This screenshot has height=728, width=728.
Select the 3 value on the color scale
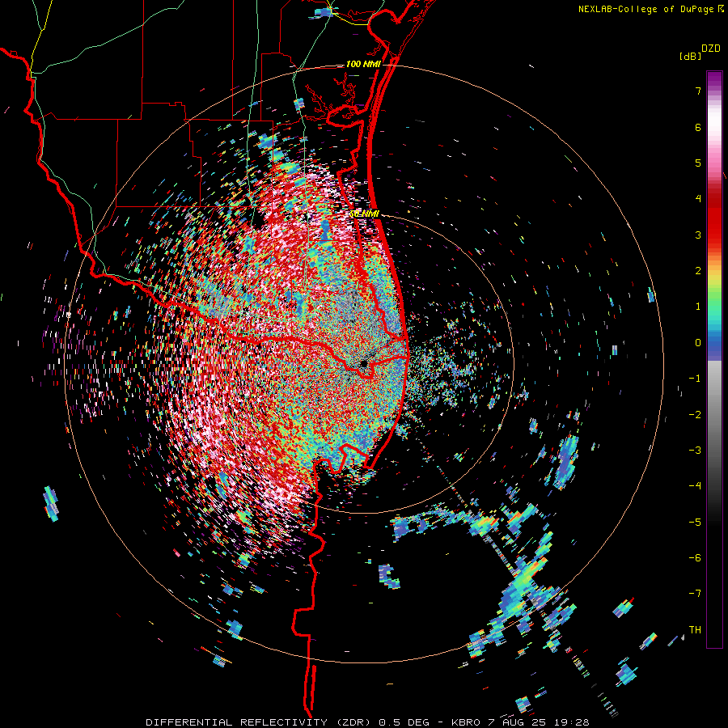(698, 235)
